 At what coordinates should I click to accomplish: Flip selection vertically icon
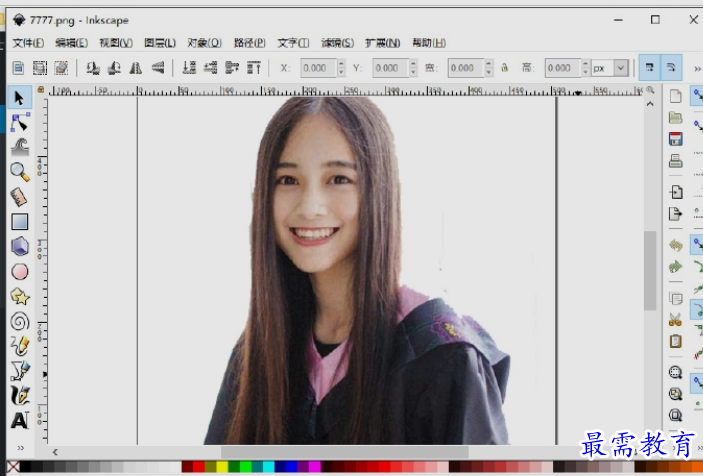(x=157, y=68)
